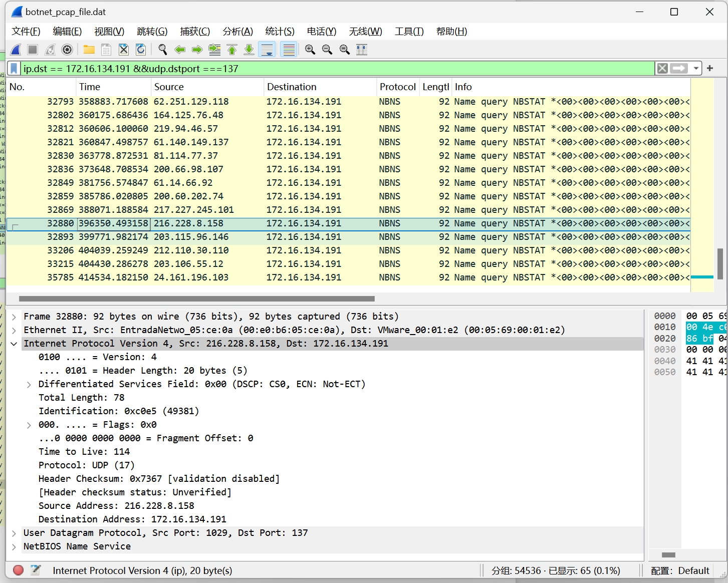Toggle auto-scroll during live capture
This screenshot has width=728, height=583.
click(267, 50)
